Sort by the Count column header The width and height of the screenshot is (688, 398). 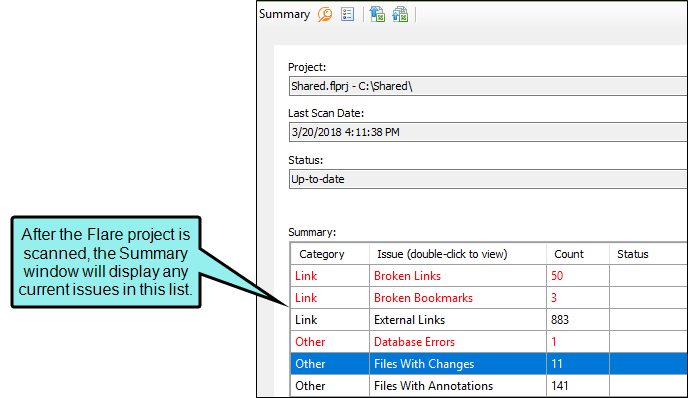tap(577, 254)
